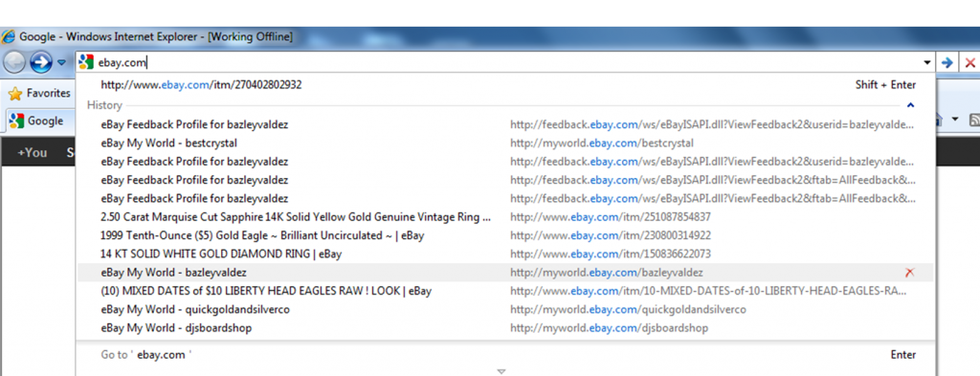The width and height of the screenshot is (980, 376).
Task: Click the red Stop loading X button
Action: (x=969, y=62)
